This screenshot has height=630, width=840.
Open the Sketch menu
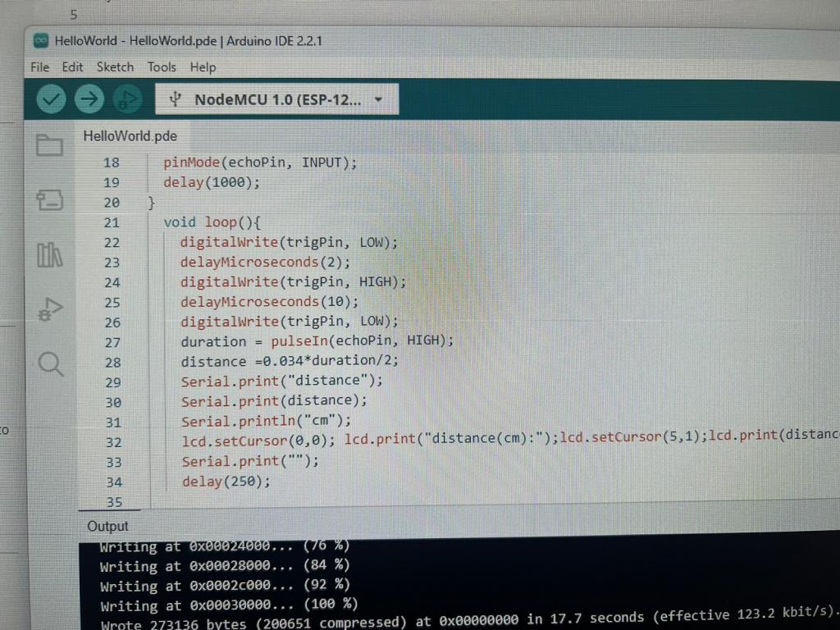[x=115, y=67]
